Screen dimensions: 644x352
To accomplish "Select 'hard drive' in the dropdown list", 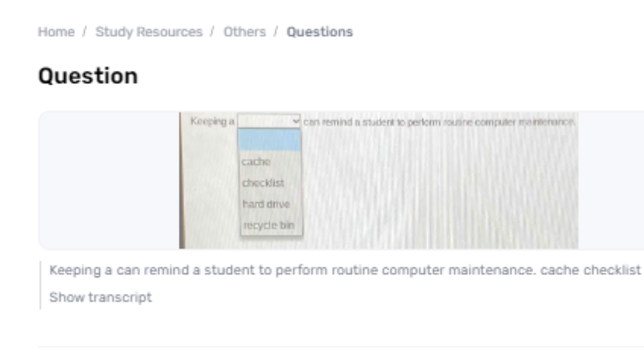I will (266, 204).
